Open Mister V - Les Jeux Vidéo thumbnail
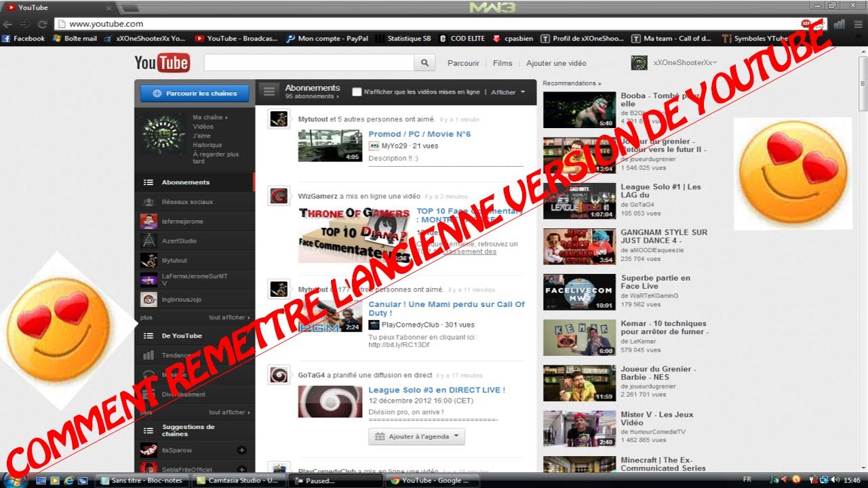 pos(579,428)
